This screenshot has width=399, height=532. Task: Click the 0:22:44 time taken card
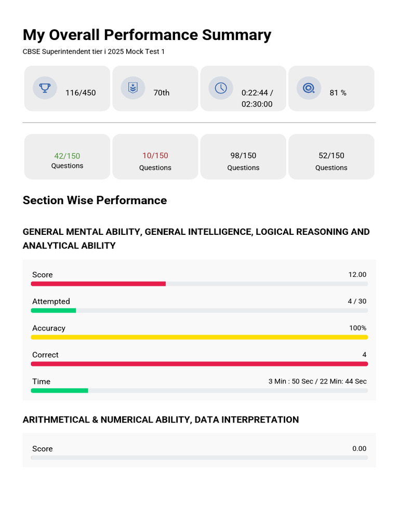(243, 88)
